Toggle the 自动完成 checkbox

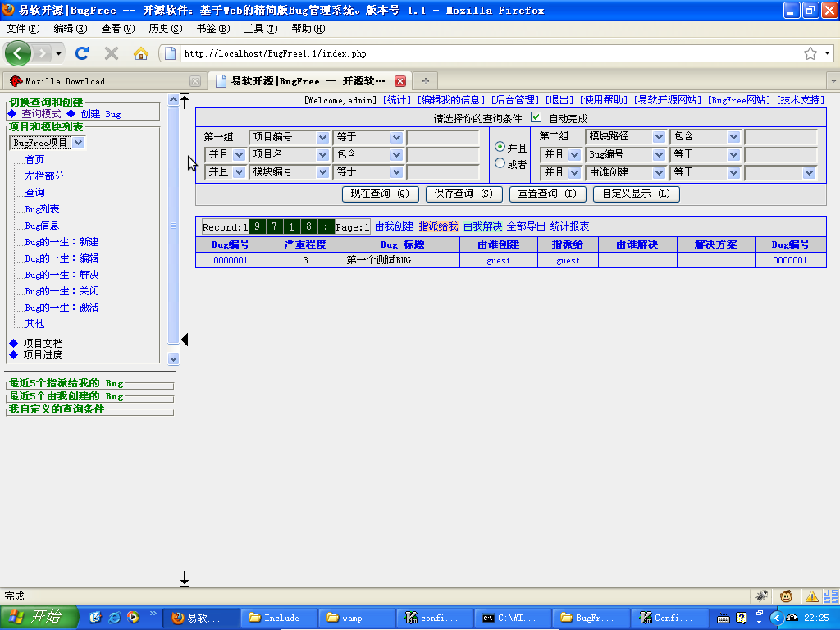[x=536, y=117]
